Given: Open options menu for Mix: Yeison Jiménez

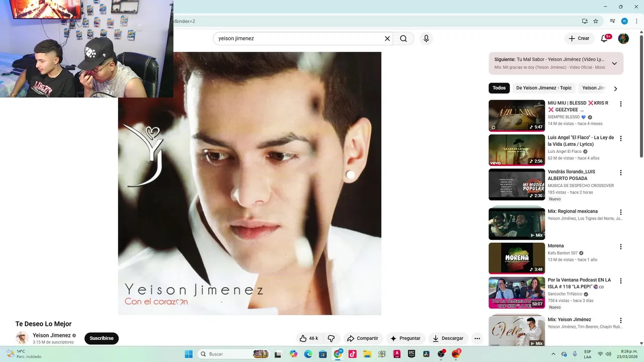Looking at the screenshot, I should pyautogui.click(x=620, y=320).
